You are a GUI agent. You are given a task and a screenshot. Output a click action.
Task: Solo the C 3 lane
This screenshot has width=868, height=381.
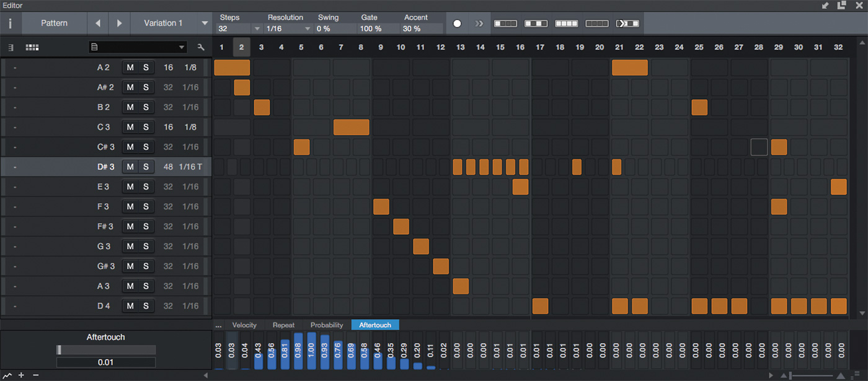click(146, 127)
